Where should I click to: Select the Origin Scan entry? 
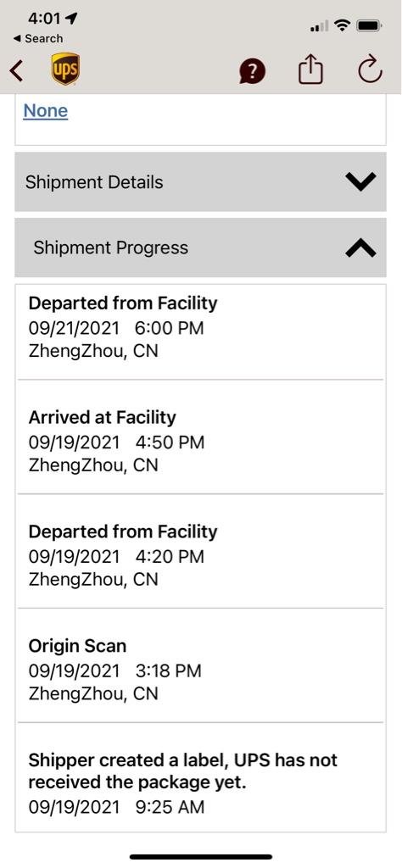[200, 665]
